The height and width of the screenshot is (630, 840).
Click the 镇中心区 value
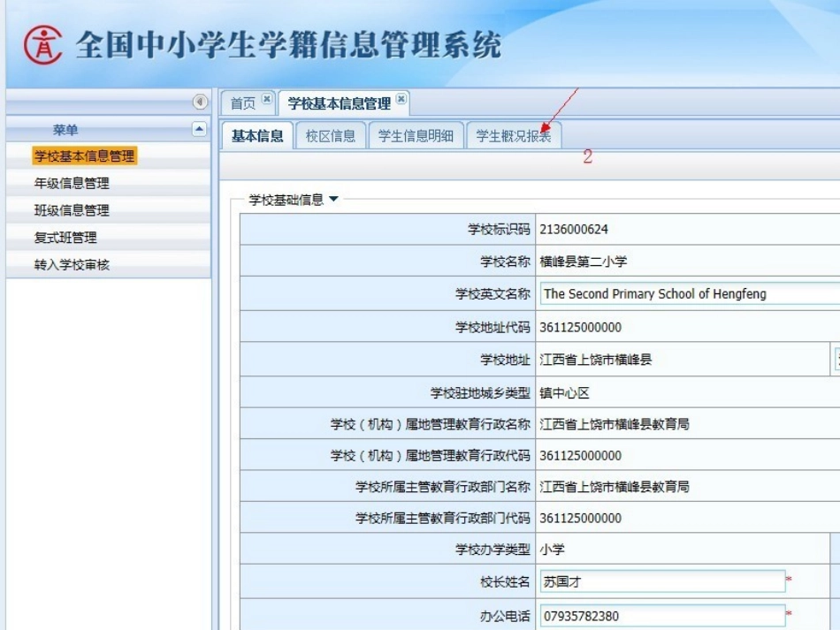click(564, 393)
